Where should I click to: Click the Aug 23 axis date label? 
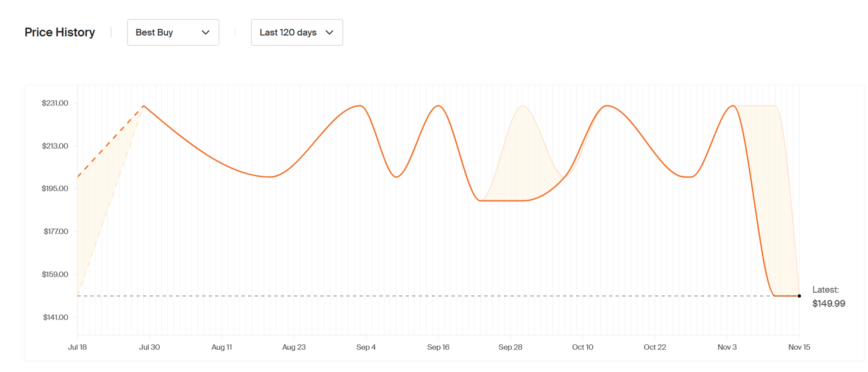click(294, 347)
